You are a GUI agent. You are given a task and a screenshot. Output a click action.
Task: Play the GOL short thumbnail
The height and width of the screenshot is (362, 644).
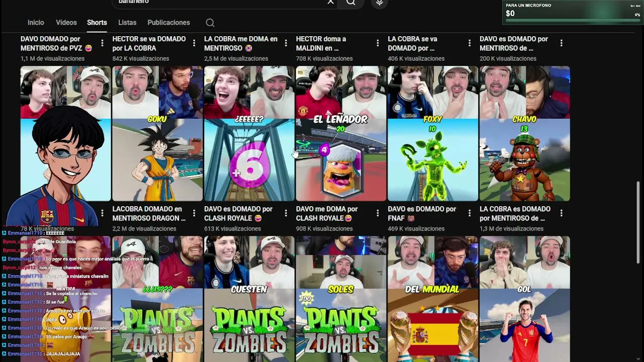pyautogui.click(x=525, y=299)
